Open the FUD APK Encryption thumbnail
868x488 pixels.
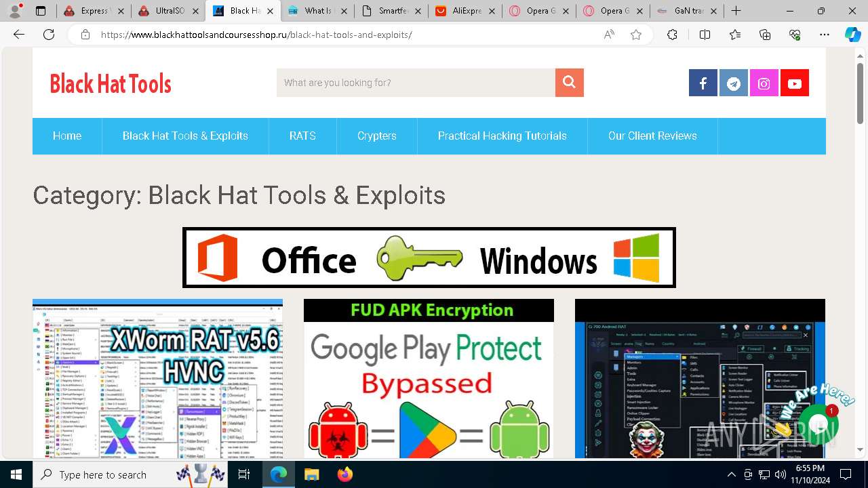pyautogui.click(x=429, y=379)
